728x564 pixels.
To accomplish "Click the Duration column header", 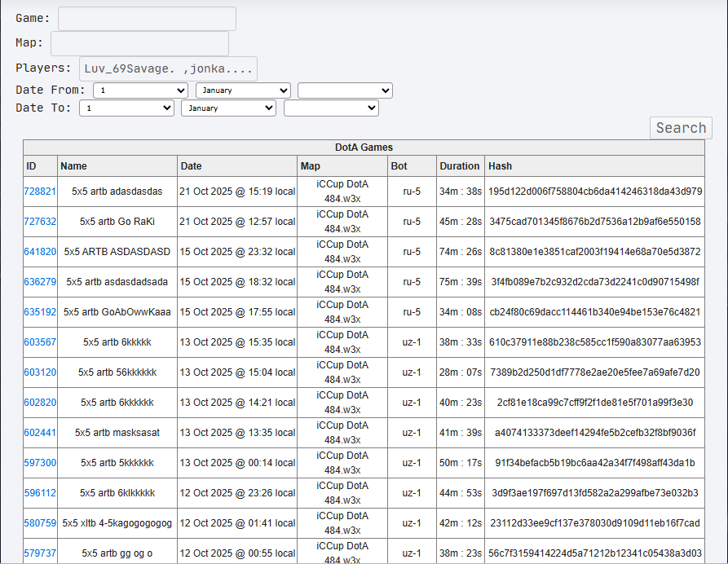I will 460,166.
